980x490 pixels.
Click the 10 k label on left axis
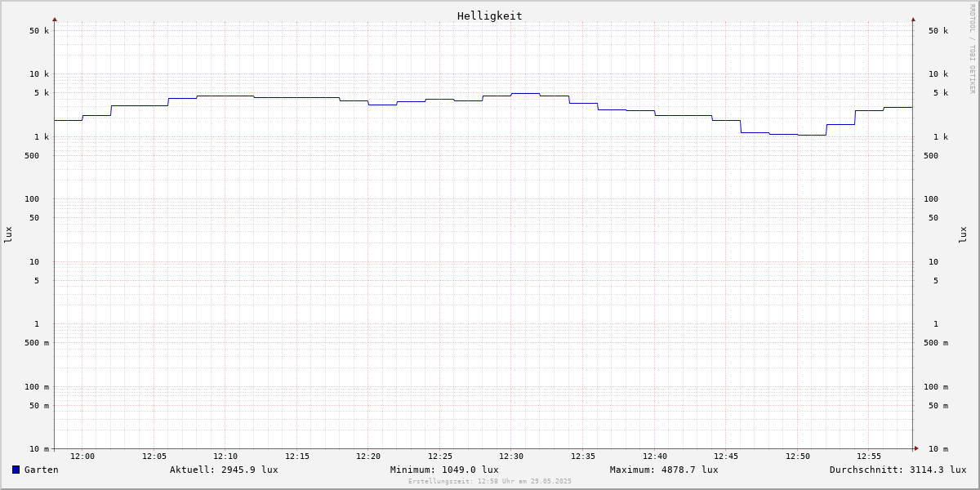[39, 74]
